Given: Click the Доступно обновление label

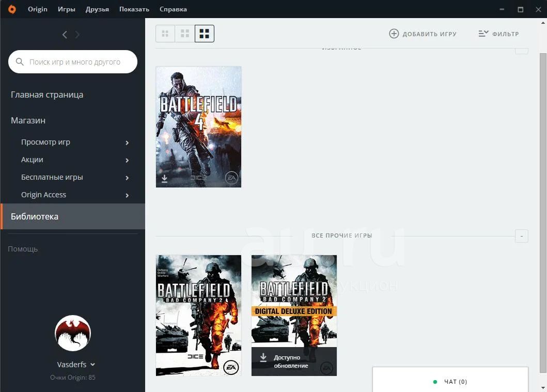Looking at the screenshot, I should point(291,362).
